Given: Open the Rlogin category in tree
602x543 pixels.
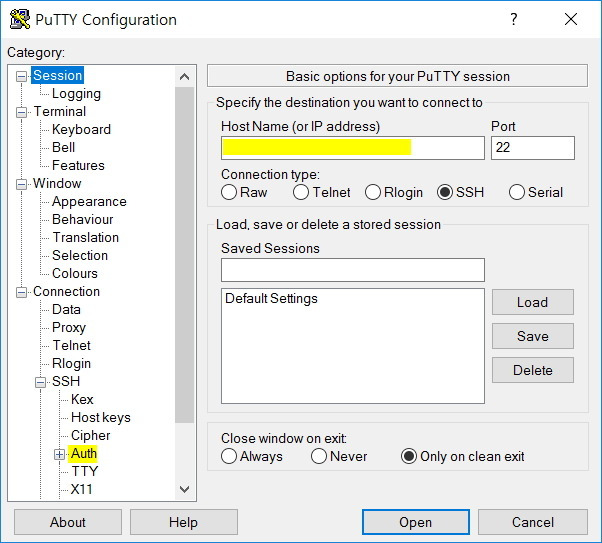Looking at the screenshot, I should [x=71, y=364].
